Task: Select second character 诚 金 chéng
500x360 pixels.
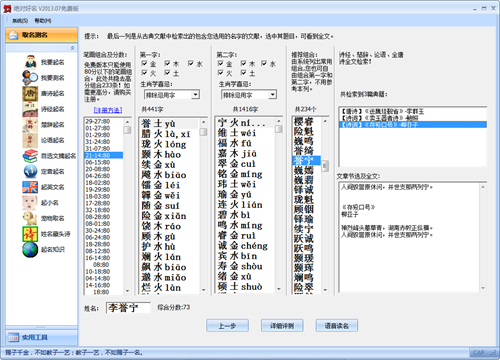Action: [x=246, y=246]
